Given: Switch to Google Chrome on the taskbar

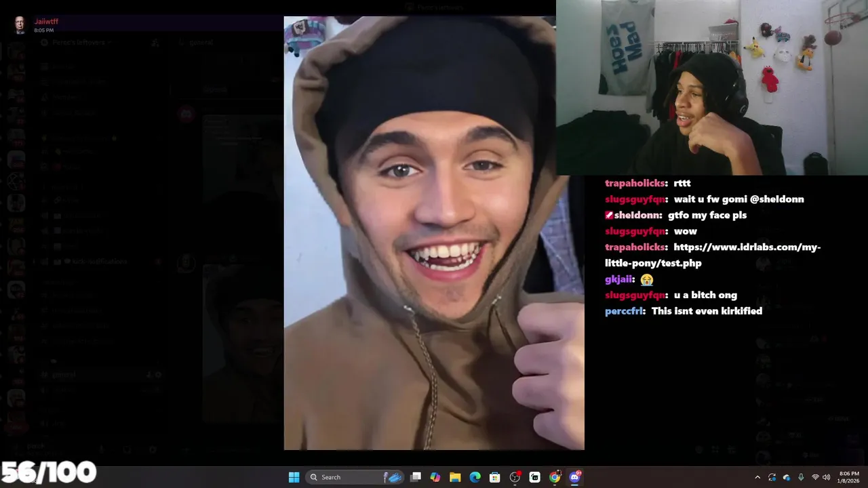Looking at the screenshot, I should (x=555, y=477).
